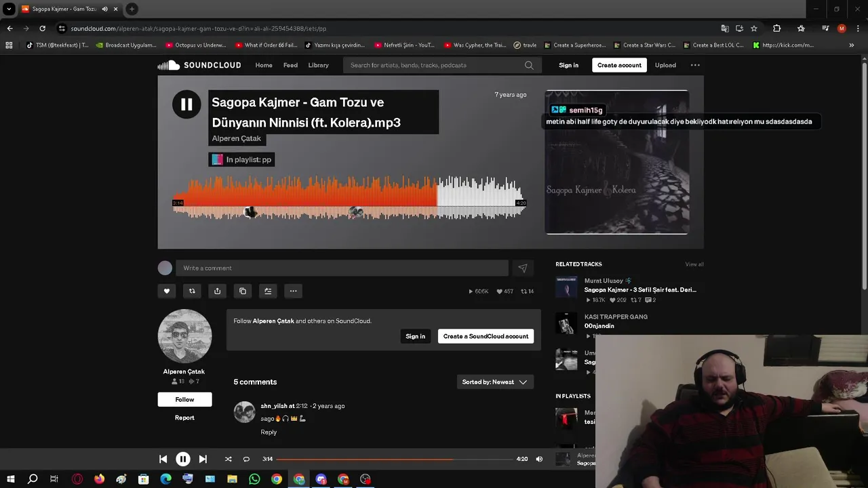Click the shn_yilsh commenter name

click(274, 406)
